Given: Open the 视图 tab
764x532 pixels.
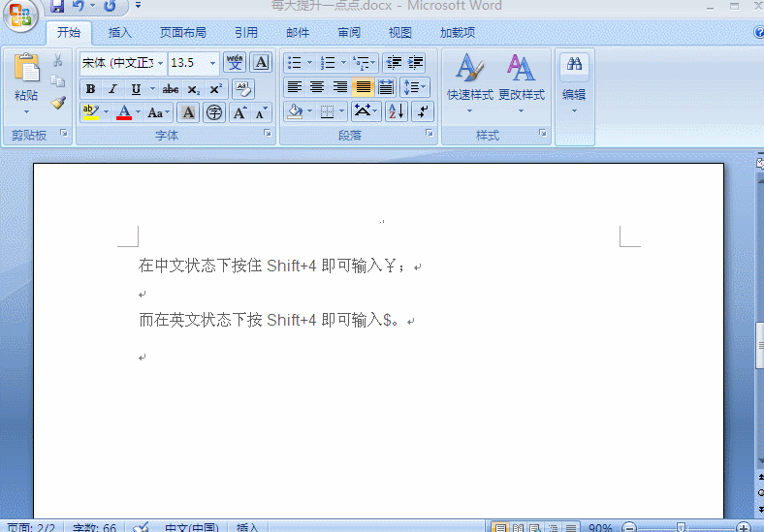Looking at the screenshot, I should pyautogui.click(x=400, y=33).
